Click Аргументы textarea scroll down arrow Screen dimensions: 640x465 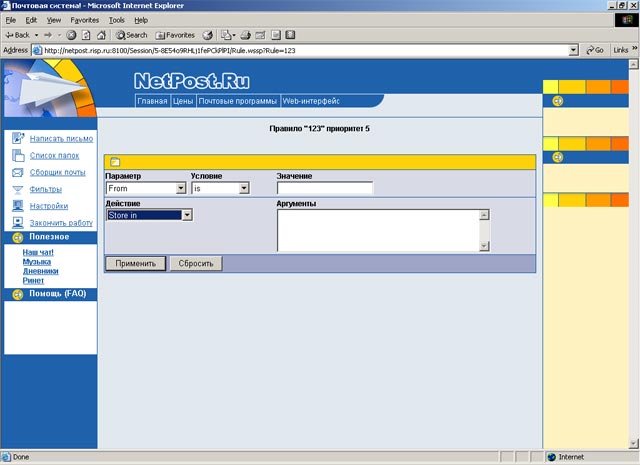click(484, 246)
